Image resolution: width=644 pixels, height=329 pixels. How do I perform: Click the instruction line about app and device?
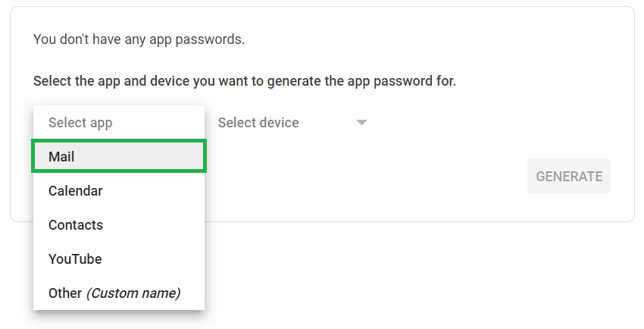244,81
